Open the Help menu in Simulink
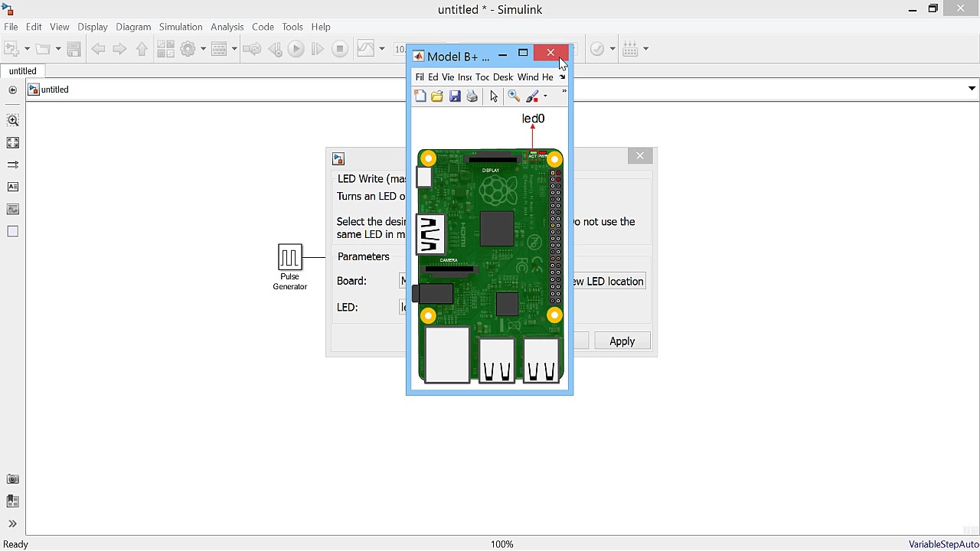 (321, 27)
